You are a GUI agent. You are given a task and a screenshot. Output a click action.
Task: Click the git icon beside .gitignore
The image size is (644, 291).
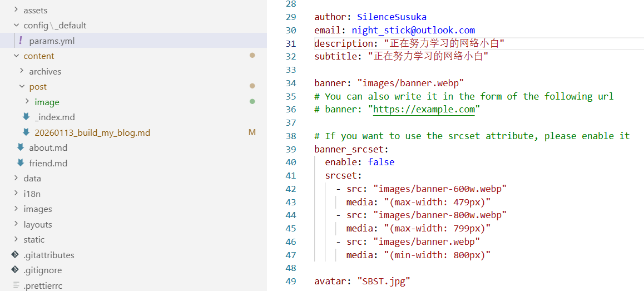pos(15,270)
